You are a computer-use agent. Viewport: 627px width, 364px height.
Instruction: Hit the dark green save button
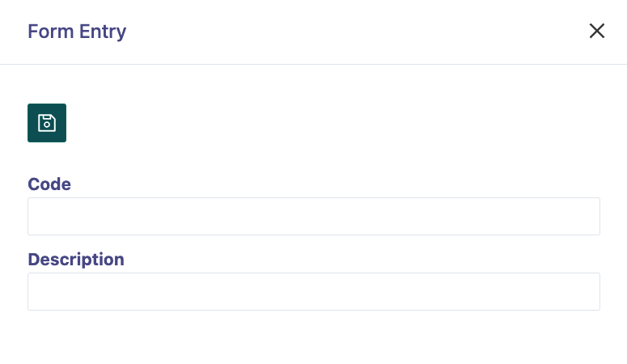(47, 123)
